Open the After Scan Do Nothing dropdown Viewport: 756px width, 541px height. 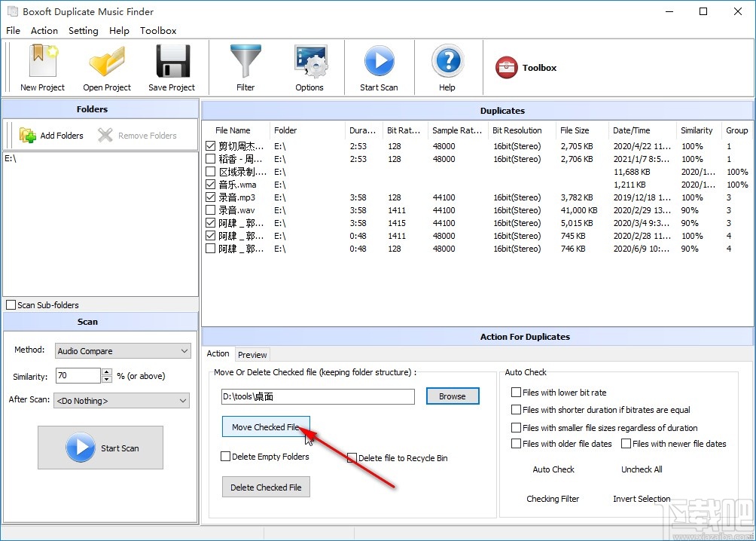(x=121, y=401)
